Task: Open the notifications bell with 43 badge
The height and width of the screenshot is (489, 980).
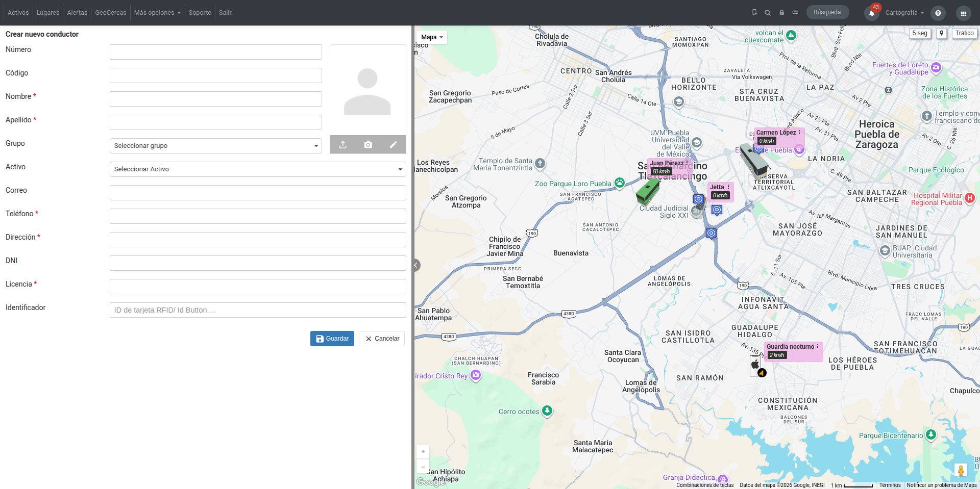Action: 872,13
